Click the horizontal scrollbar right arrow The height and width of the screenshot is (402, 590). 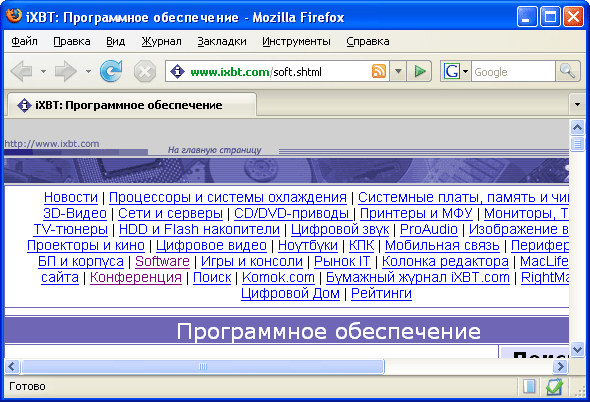coord(561,366)
